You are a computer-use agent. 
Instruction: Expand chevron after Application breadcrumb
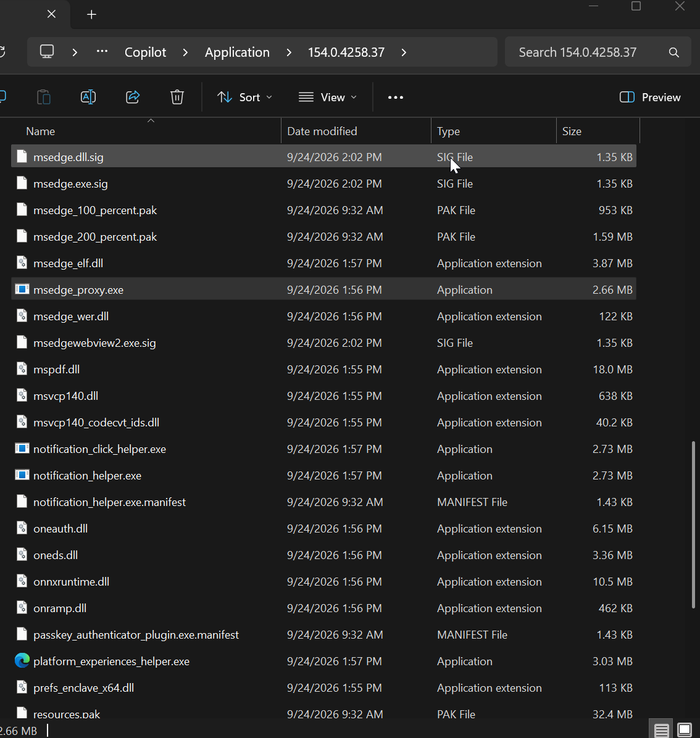(x=289, y=52)
